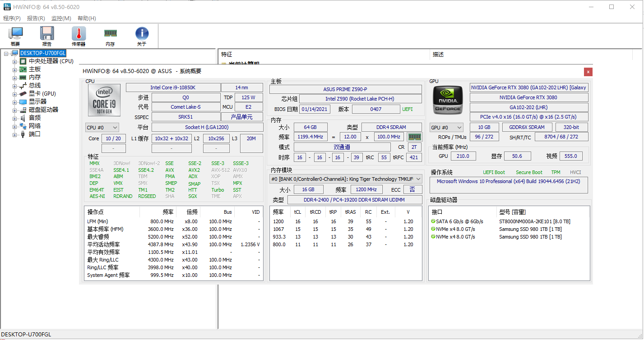Select 显示器 in the tree
This screenshot has width=644, height=340.
pos(37,102)
